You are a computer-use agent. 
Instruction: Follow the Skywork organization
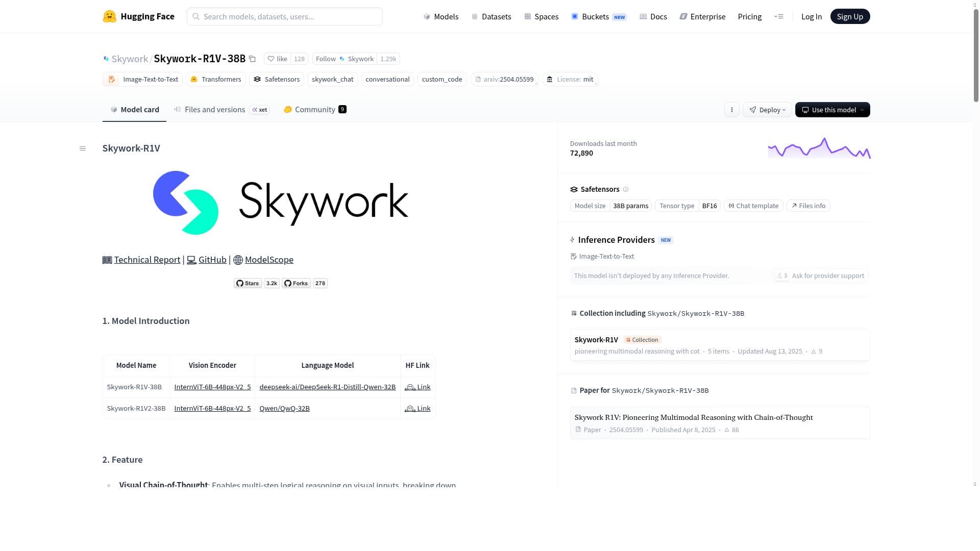[345, 59]
